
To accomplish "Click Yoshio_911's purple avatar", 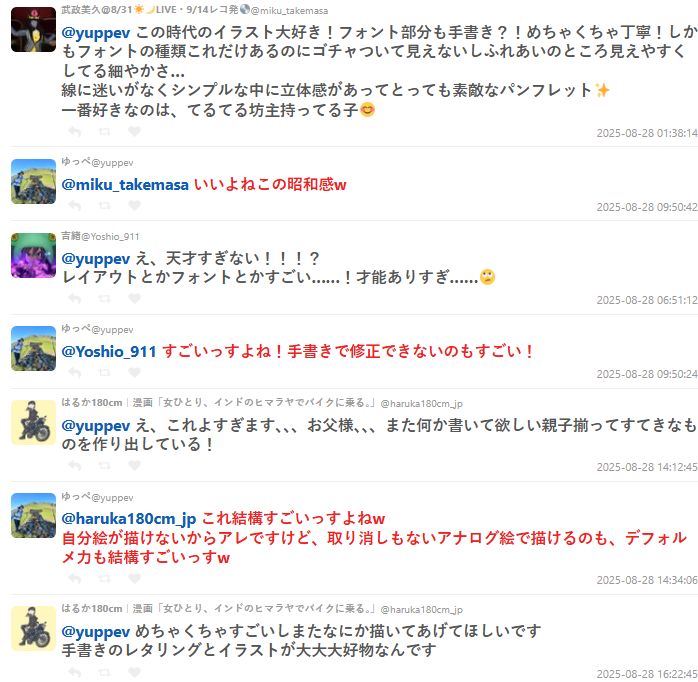I will [x=33, y=256].
